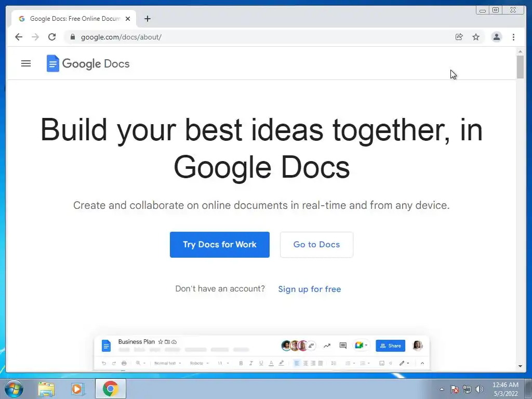This screenshot has width=532, height=399.
Task: View site info via lock icon
Action: point(72,37)
